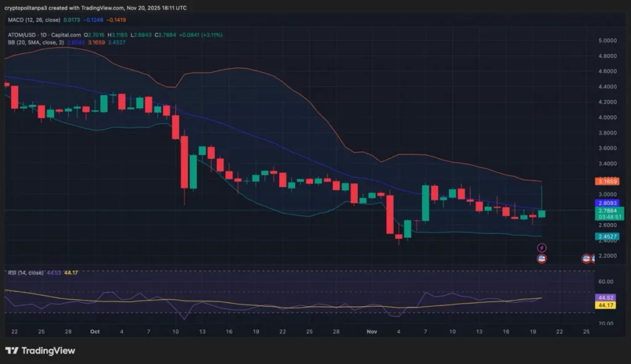
Task: Click the teal 2.4527 lower band price tag
Action: [610, 237]
